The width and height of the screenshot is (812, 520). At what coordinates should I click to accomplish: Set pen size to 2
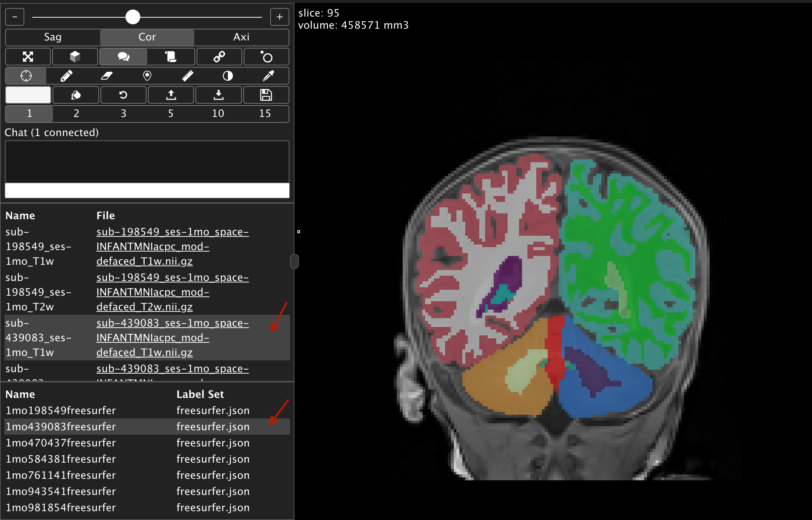pos(77,114)
